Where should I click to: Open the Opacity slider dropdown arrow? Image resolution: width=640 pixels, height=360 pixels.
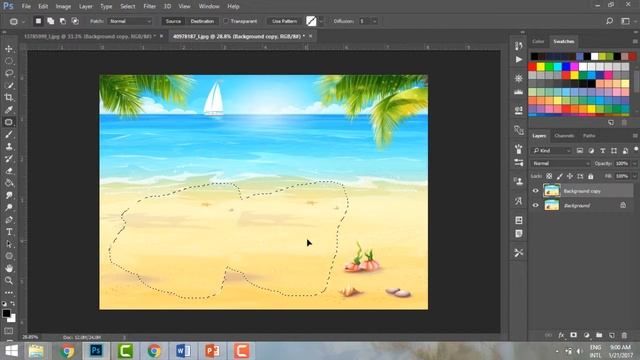635,163
